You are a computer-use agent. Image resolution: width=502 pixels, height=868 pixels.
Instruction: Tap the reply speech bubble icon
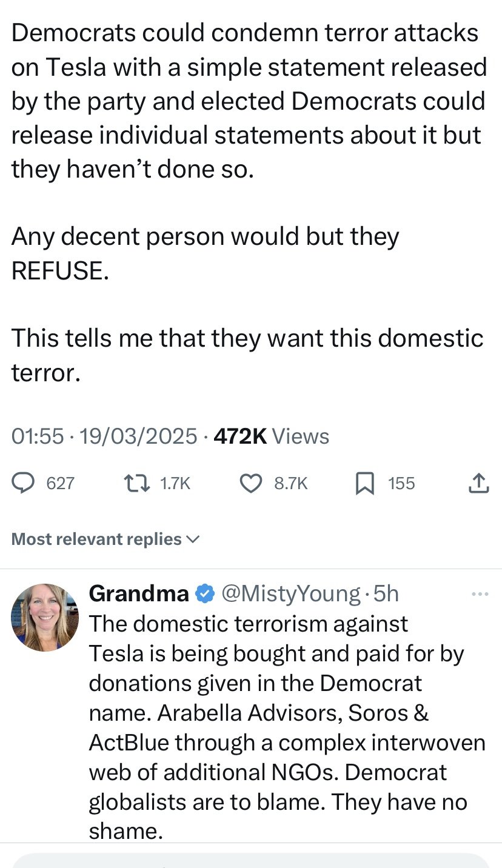[23, 483]
